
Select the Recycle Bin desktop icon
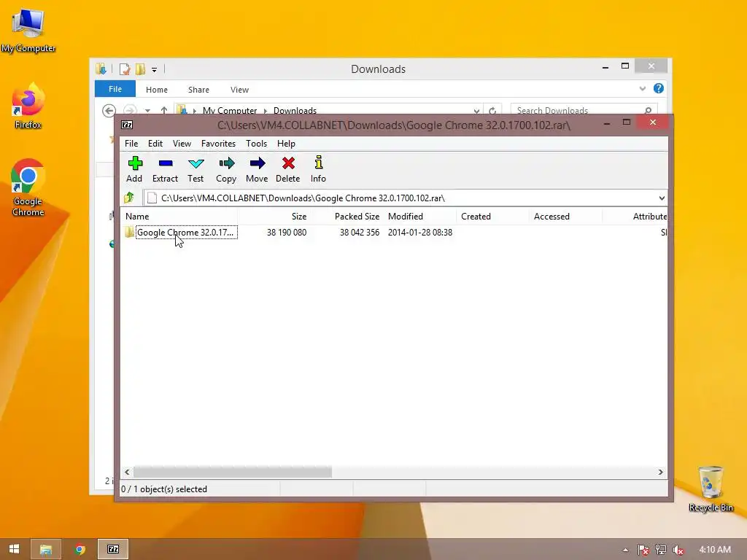pyautogui.click(x=711, y=489)
